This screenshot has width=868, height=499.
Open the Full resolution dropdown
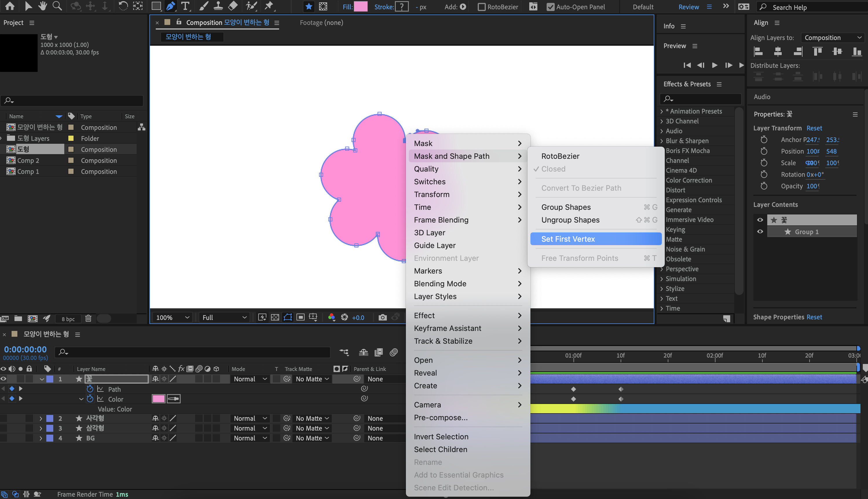224,317
